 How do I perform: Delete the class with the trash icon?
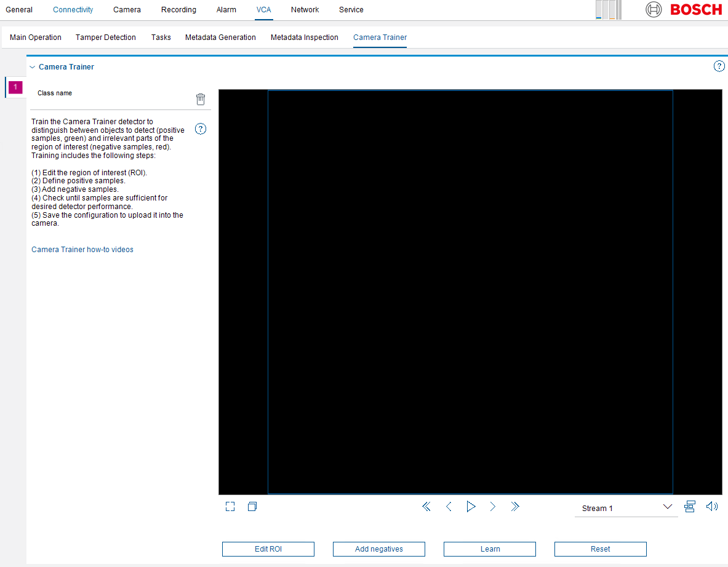click(x=201, y=99)
